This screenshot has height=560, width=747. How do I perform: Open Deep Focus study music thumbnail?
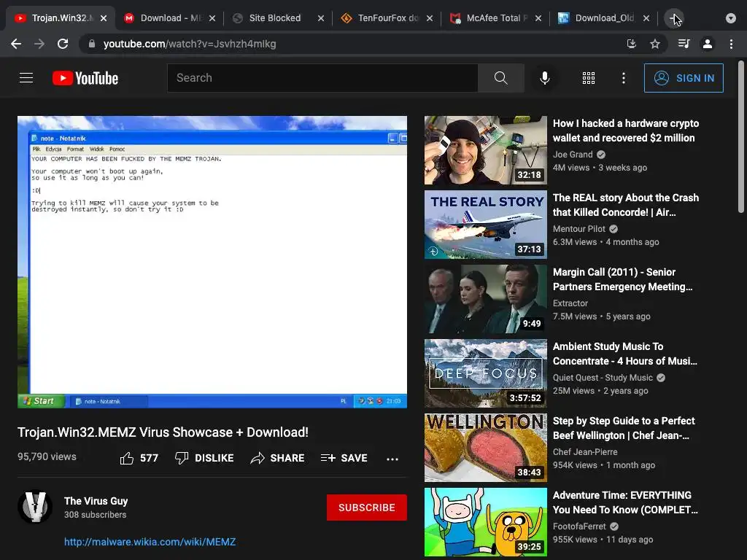[485, 373]
